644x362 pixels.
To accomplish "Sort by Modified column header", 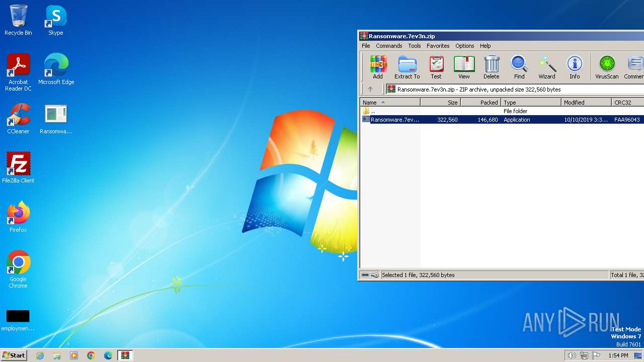I will (x=586, y=102).
